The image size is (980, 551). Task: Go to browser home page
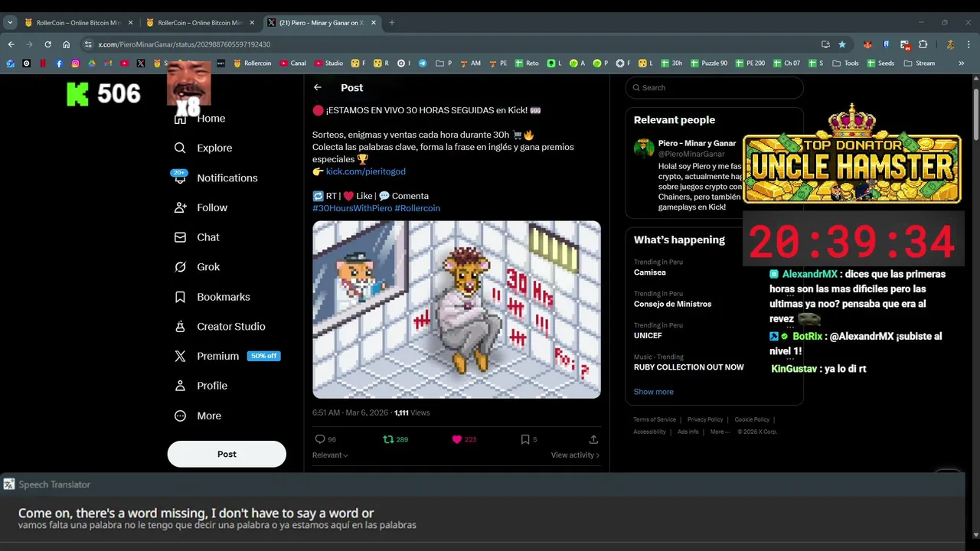[66, 44]
